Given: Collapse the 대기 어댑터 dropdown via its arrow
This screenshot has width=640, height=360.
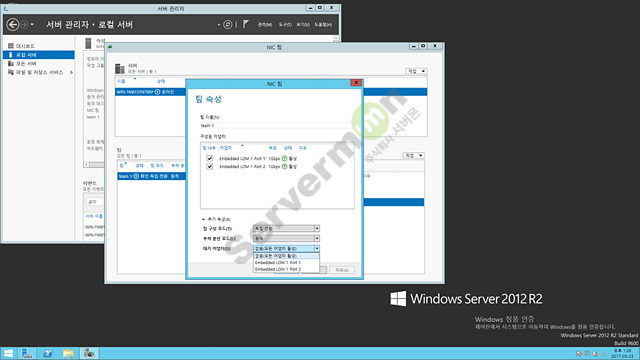Looking at the screenshot, I should coord(317,249).
